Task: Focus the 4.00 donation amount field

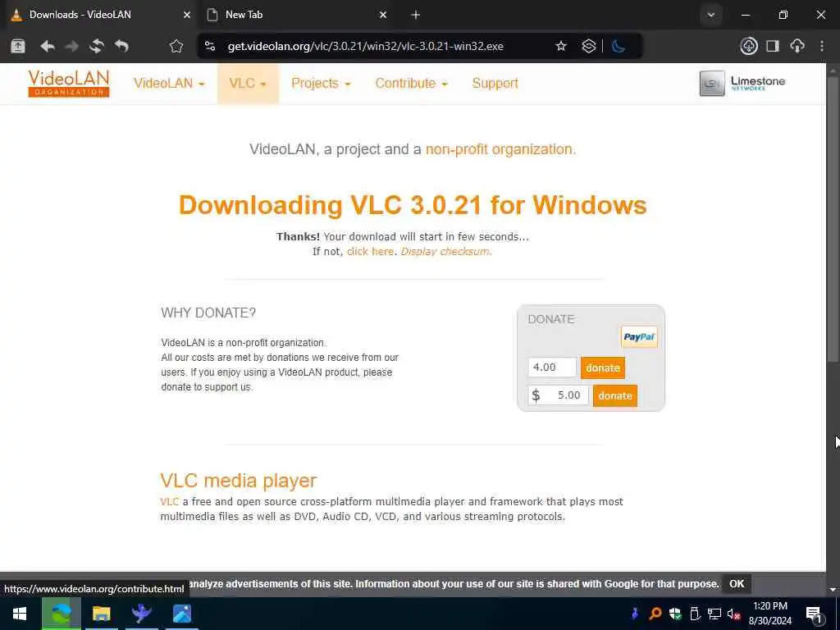Action: (x=552, y=367)
